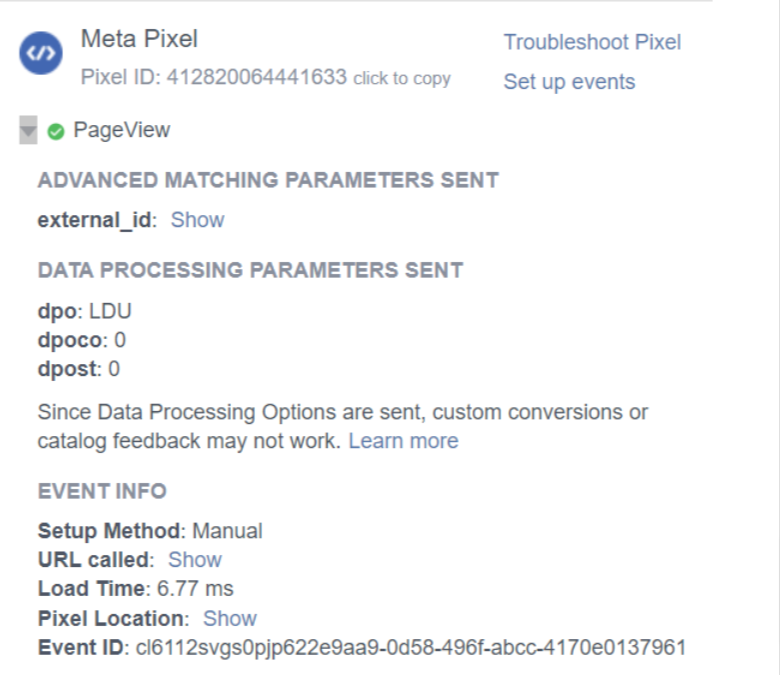This screenshot has height=675, width=780.
Task: Show the URL called
Action: (x=195, y=560)
